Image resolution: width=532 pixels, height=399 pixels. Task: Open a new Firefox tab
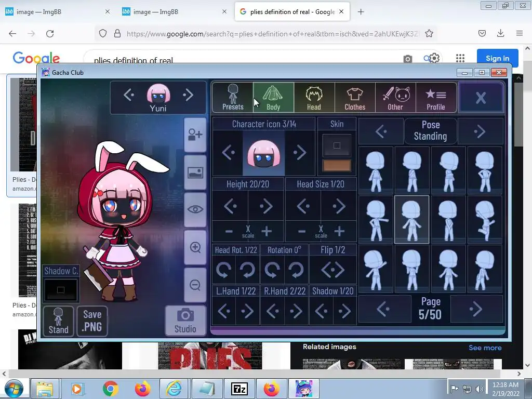click(361, 12)
